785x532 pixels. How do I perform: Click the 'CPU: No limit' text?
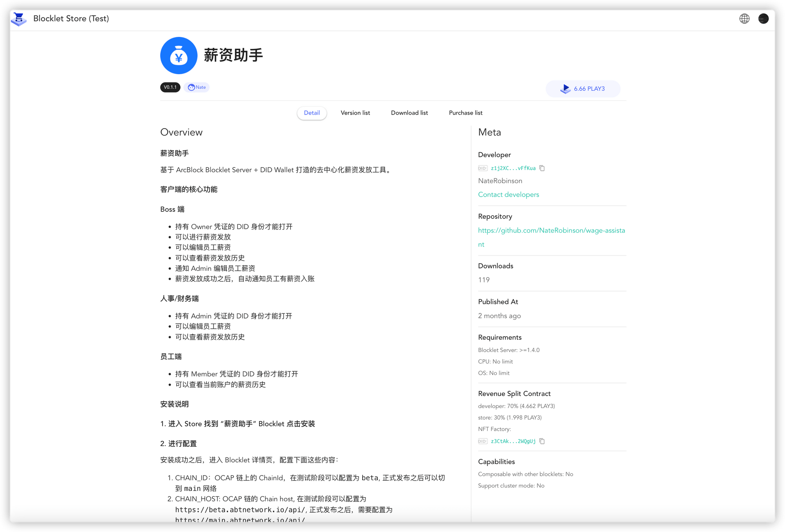click(x=495, y=361)
